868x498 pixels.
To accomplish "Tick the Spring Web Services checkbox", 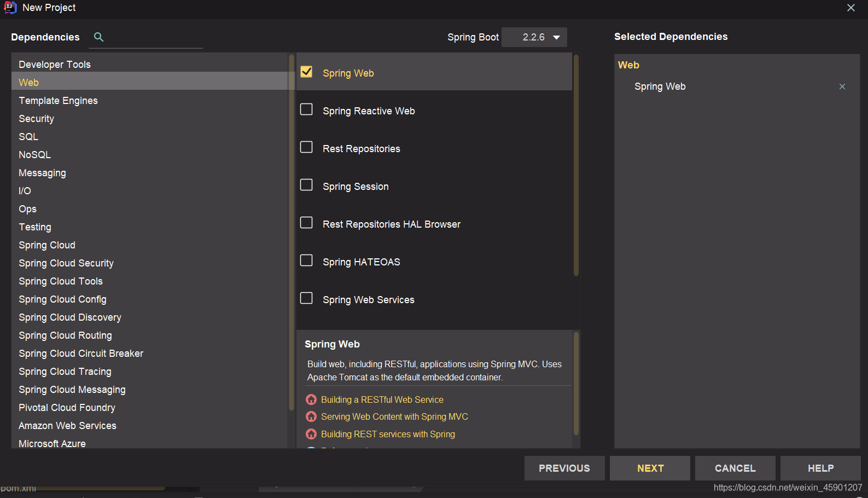I will (x=307, y=298).
